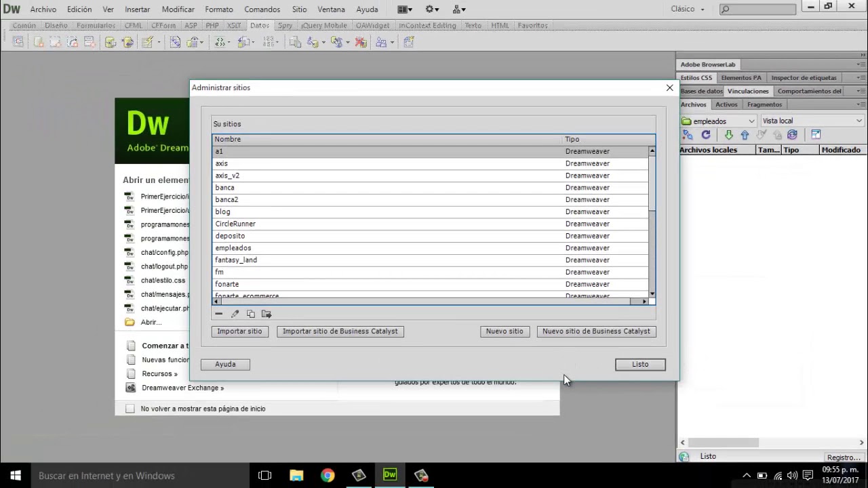Open Google Chrome from the taskbar
This screenshot has width=868, height=488.
[x=328, y=475]
